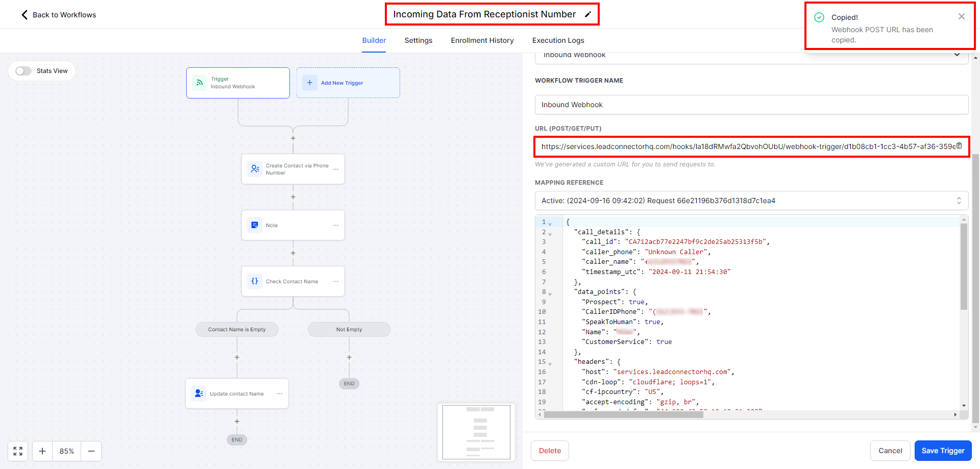Switch to the Settings tab
Image resolution: width=980 pixels, height=469 pixels.
(418, 40)
